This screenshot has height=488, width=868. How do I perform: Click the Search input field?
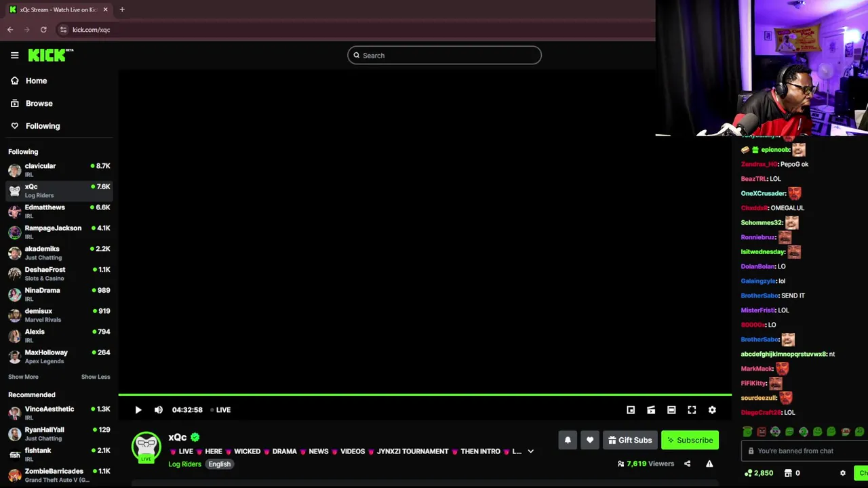(x=444, y=56)
